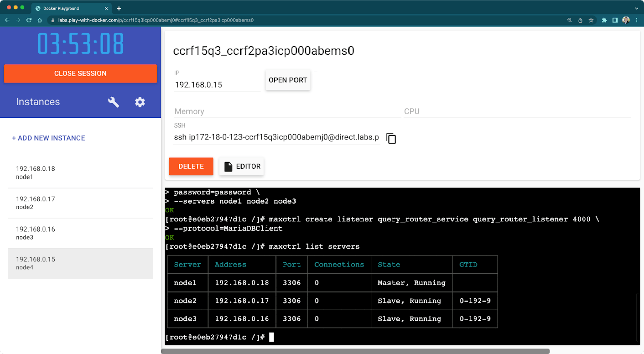Open a new tab with the plus button
644x354 pixels.
(119, 8)
